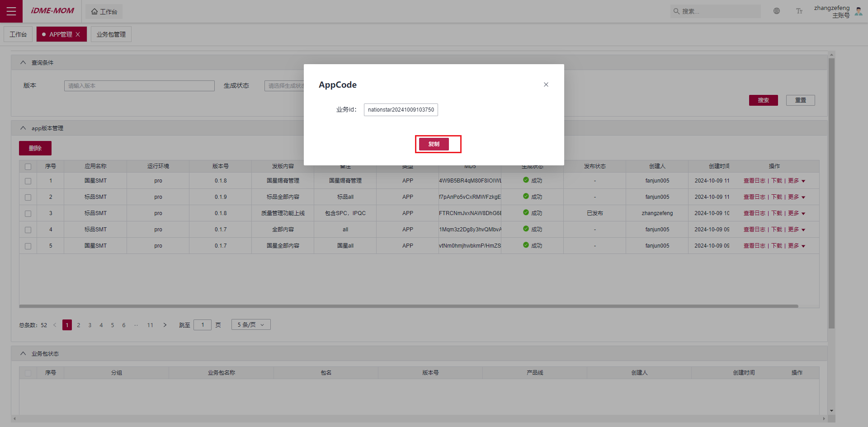
Task: Click the iDME-MOM logo
Action: 52,11
